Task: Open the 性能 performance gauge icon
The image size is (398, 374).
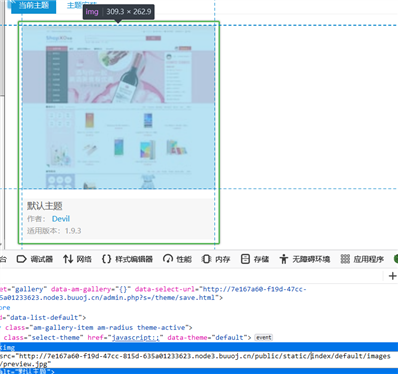Action: tap(168, 259)
